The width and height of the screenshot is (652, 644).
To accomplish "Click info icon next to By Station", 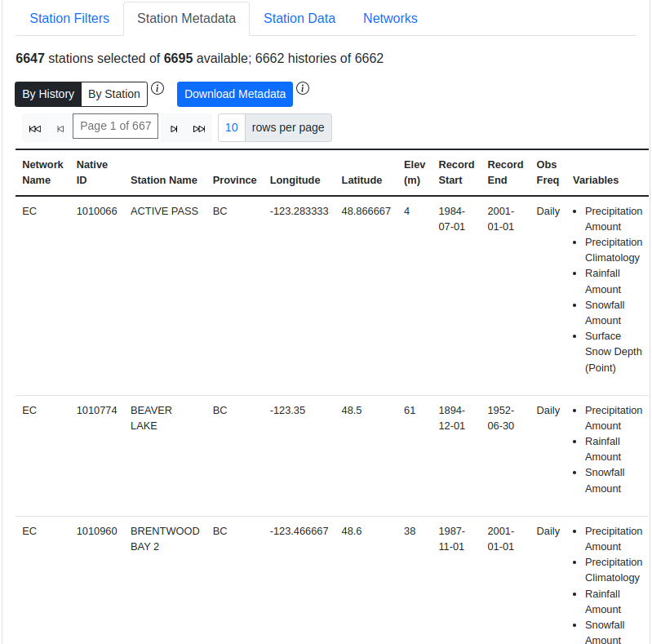I will pos(158,88).
